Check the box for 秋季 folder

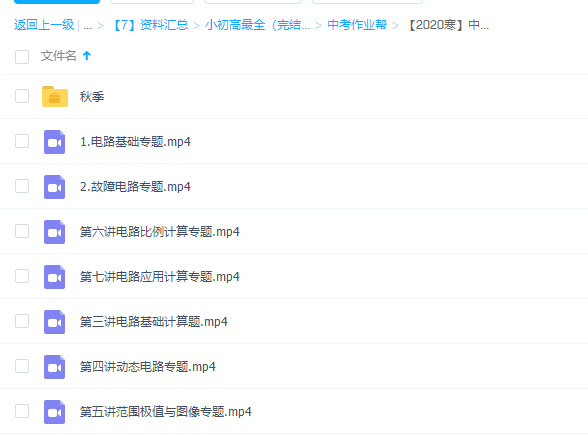pyautogui.click(x=22, y=96)
